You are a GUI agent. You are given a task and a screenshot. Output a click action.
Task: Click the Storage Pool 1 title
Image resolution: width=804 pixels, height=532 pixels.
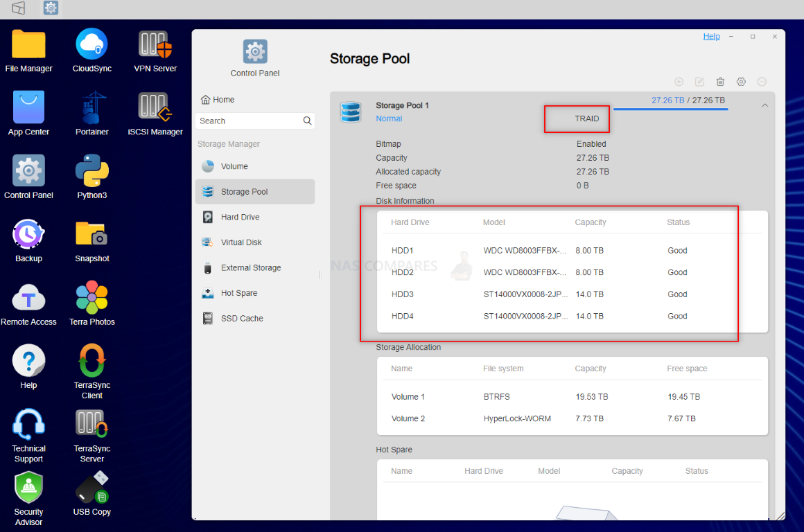click(402, 105)
